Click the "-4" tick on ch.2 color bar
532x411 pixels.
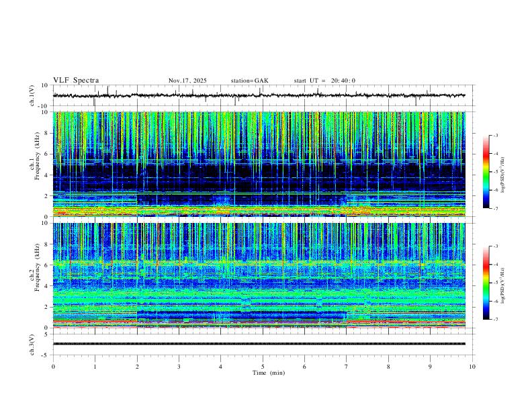(x=495, y=264)
